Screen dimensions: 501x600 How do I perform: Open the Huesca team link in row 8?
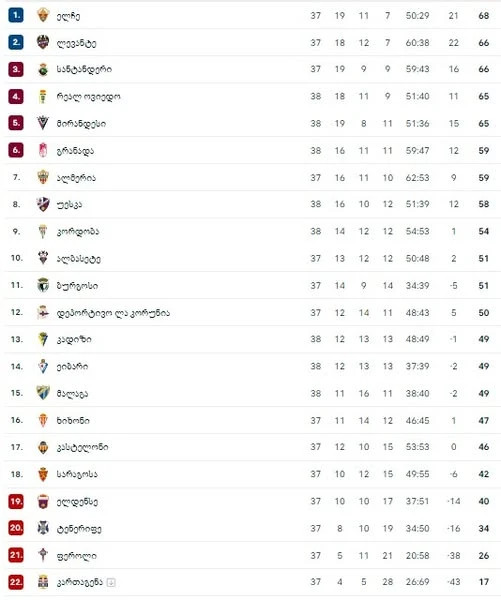69,204
